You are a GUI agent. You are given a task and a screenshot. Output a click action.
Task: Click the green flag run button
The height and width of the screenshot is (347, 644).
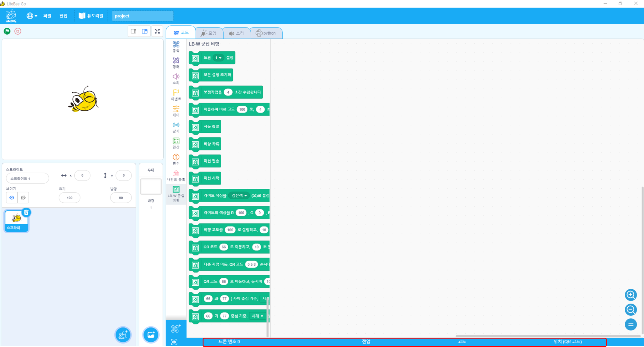[x=7, y=31]
